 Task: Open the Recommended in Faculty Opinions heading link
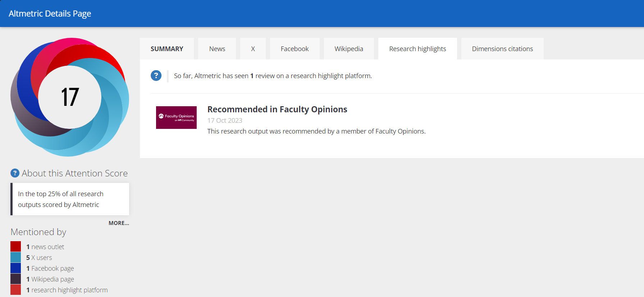[x=277, y=109]
